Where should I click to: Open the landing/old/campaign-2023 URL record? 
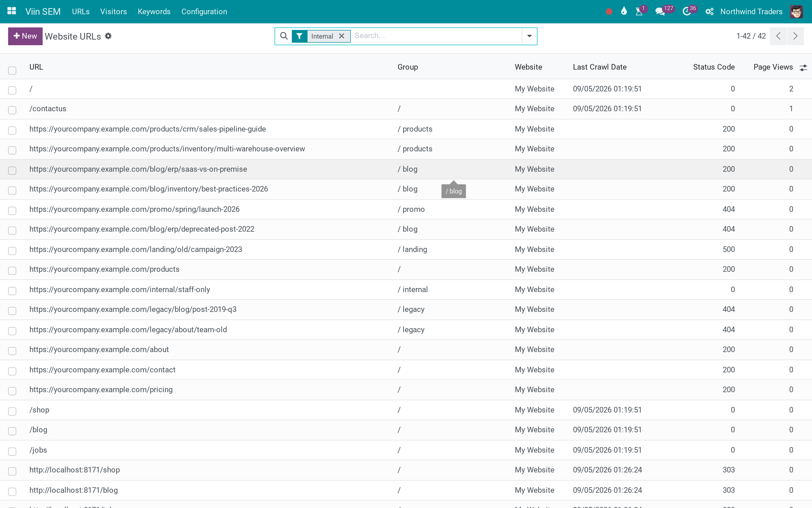[136, 249]
